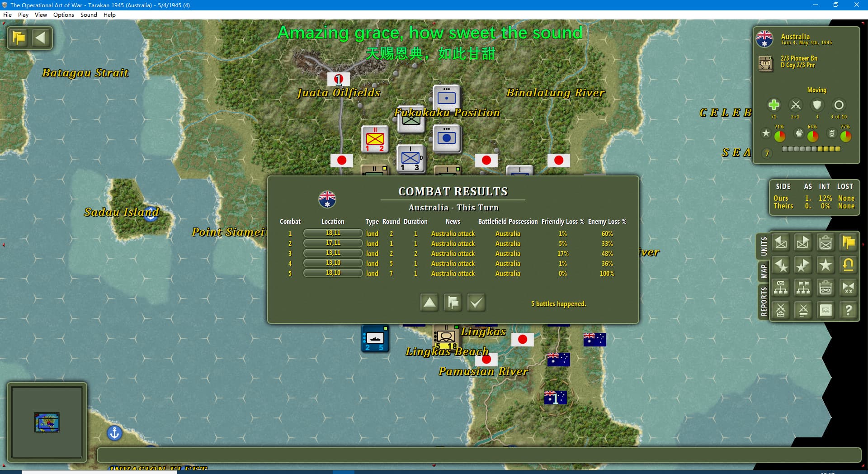
Task: Switch to the REPORTS tab
Action: click(x=764, y=301)
